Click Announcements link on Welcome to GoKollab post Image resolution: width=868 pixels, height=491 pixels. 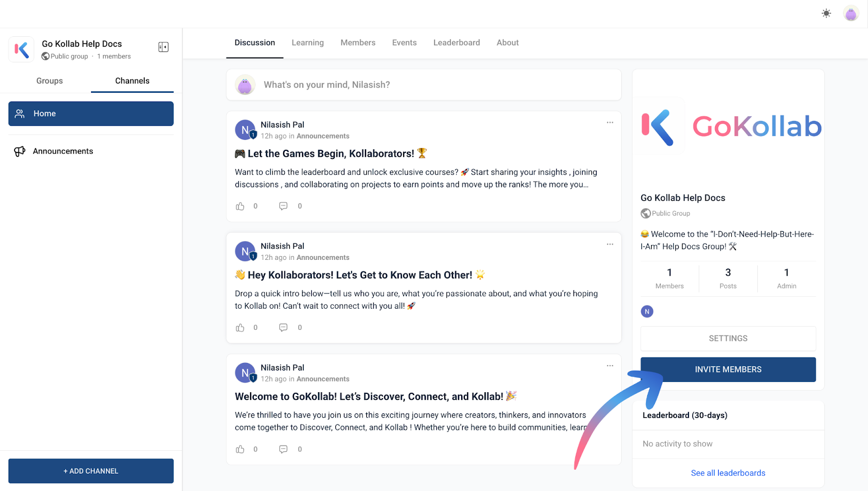coord(323,379)
